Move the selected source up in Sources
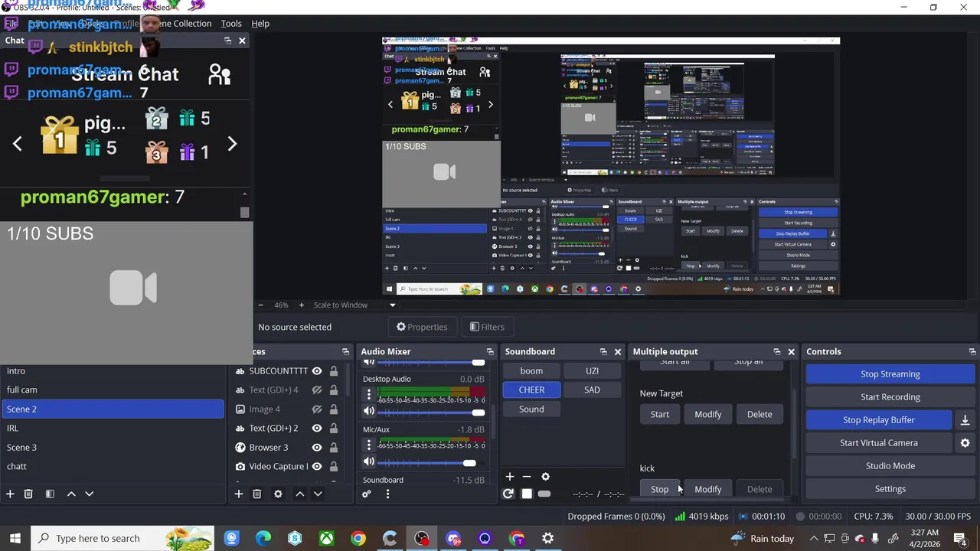Image resolution: width=980 pixels, height=551 pixels. (299, 494)
